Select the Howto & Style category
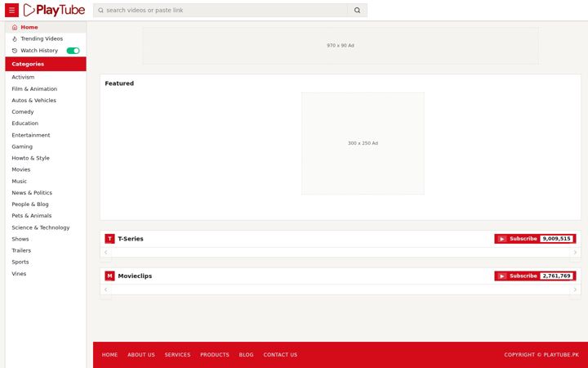The image size is (588, 368). 30,158
